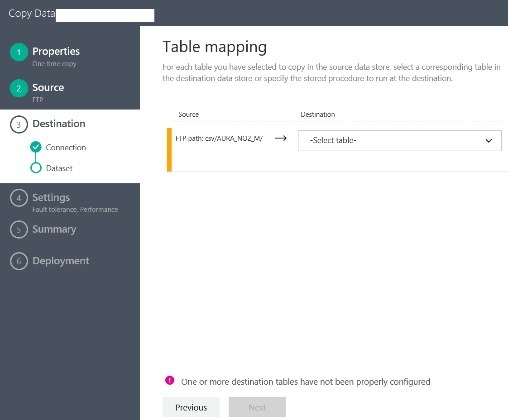
Task: Click the step 3 Destination circle icon
Action: [x=19, y=124]
